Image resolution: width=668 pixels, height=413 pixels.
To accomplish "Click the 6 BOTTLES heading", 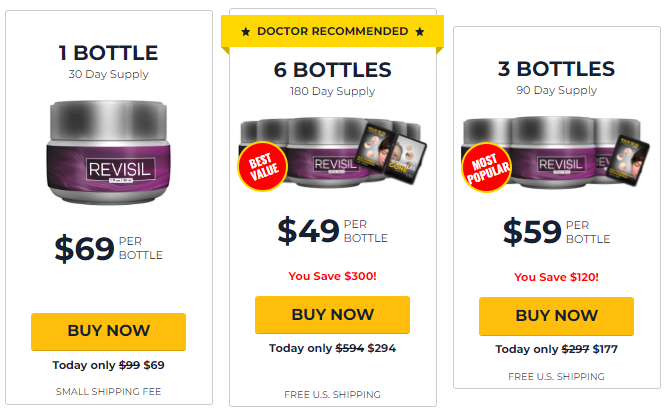I will pyautogui.click(x=332, y=70).
